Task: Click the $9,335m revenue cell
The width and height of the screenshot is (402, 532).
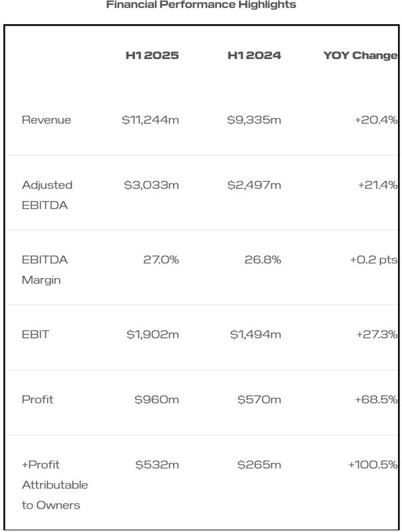Action: point(255,121)
